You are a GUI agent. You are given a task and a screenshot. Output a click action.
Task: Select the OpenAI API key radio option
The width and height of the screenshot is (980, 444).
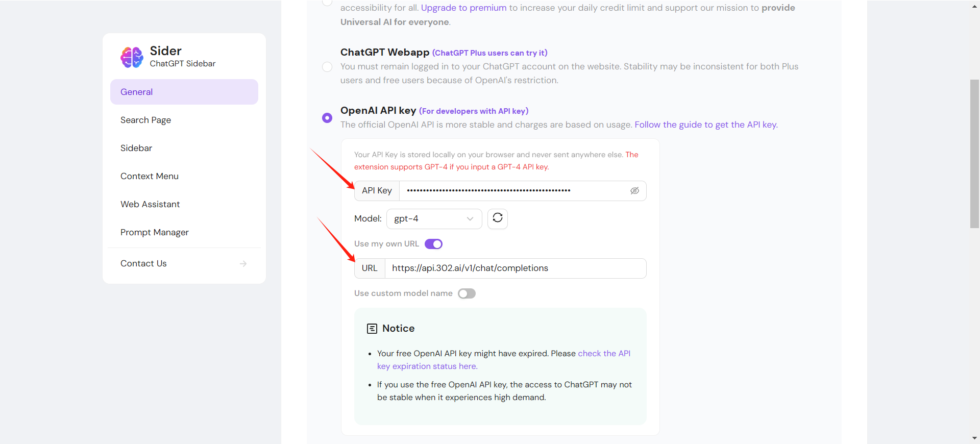click(327, 117)
